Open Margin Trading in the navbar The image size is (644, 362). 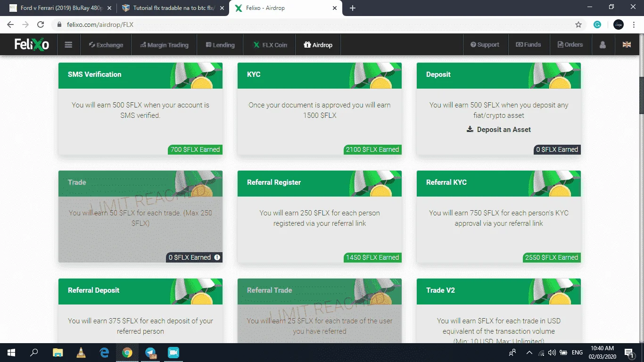click(165, 45)
